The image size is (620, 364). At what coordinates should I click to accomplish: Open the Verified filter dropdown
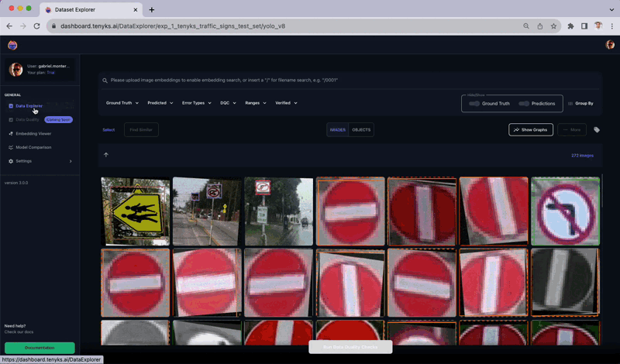click(x=286, y=103)
